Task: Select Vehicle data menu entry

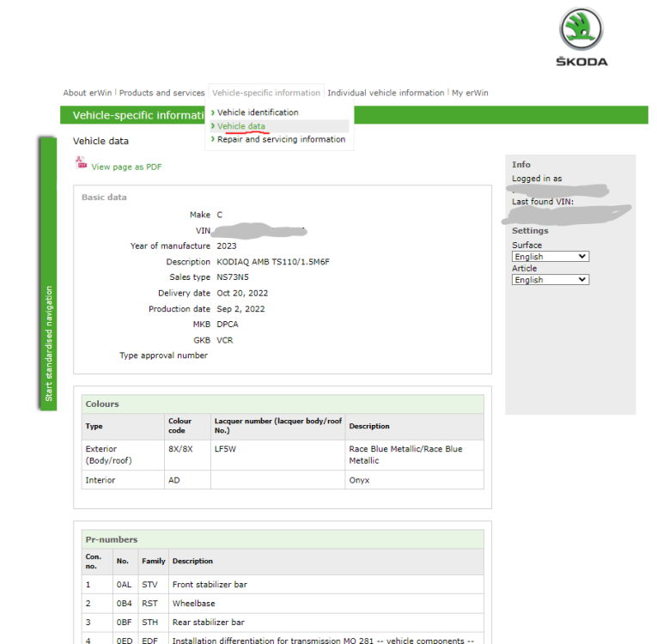Action: click(x=241, y=126)
